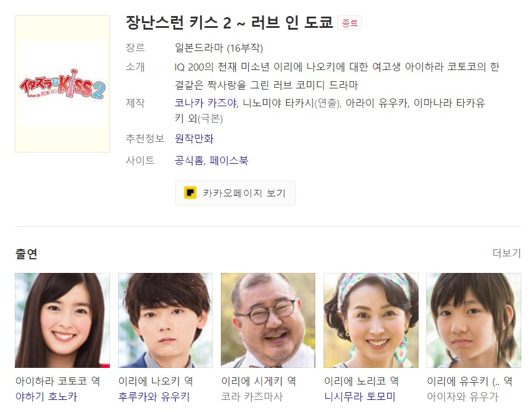The width and height of the screenshot is (532, 410).
Task: Open 야하기 호노카 profile link
Action: click(x=46, y=396)
